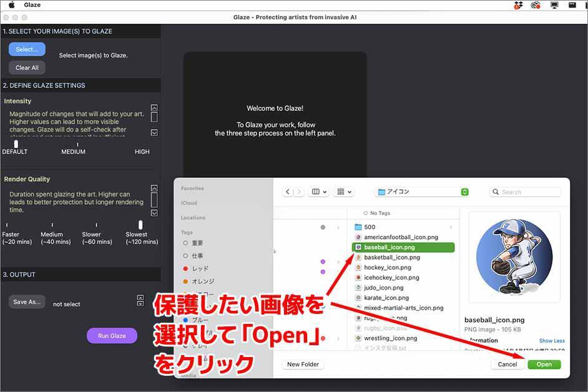Select the 重要 tag in sidebar
The image size is (588, 392).
[x=197, y=243]
